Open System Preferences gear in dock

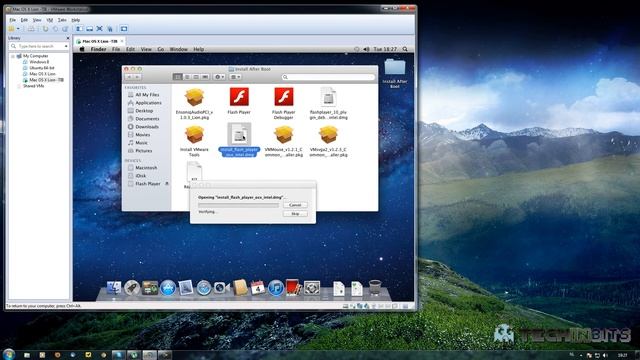312,288
